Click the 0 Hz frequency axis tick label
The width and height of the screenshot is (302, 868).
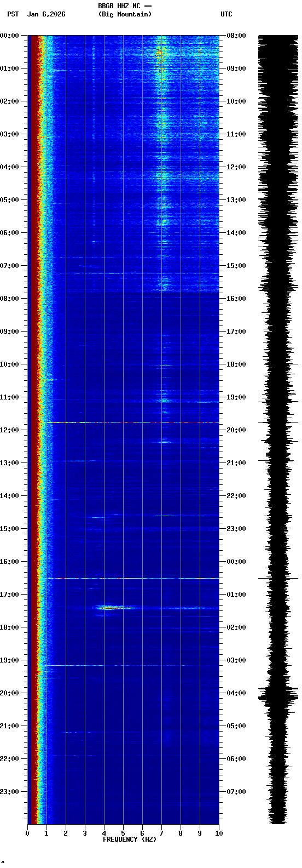click(x=27, y=833)
